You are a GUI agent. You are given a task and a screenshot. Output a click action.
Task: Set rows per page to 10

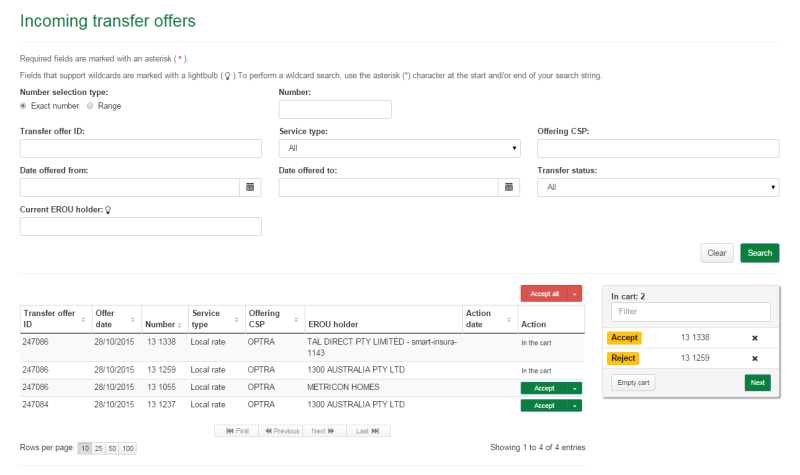pyautogui.click(x=85, y=448)
